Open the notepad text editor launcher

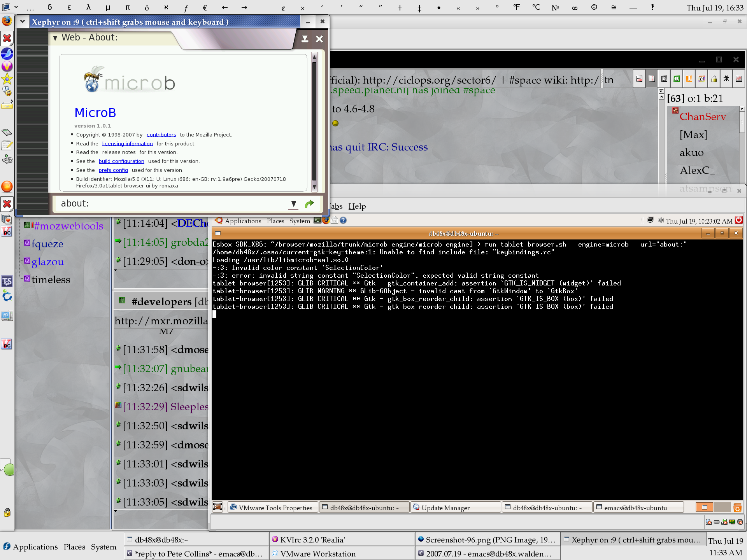7,145
